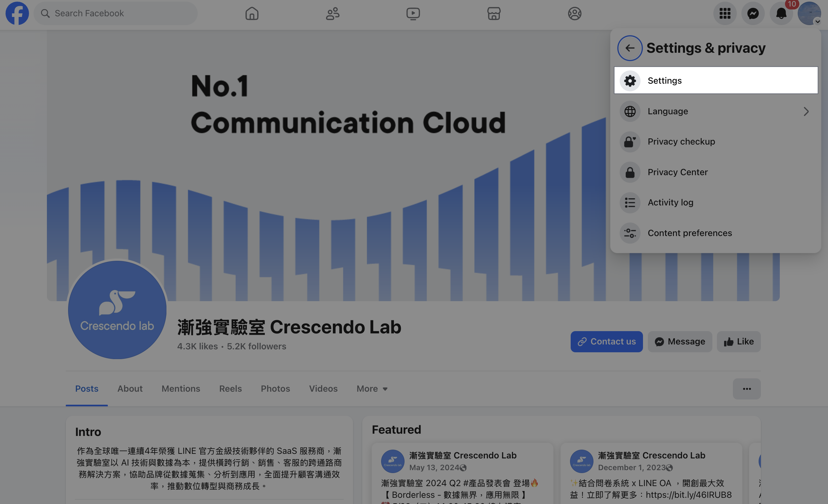The width and height of the screenshot is (828, 504).
Task: Click the 5.2K followers link
Action: [x=256, y=346]
